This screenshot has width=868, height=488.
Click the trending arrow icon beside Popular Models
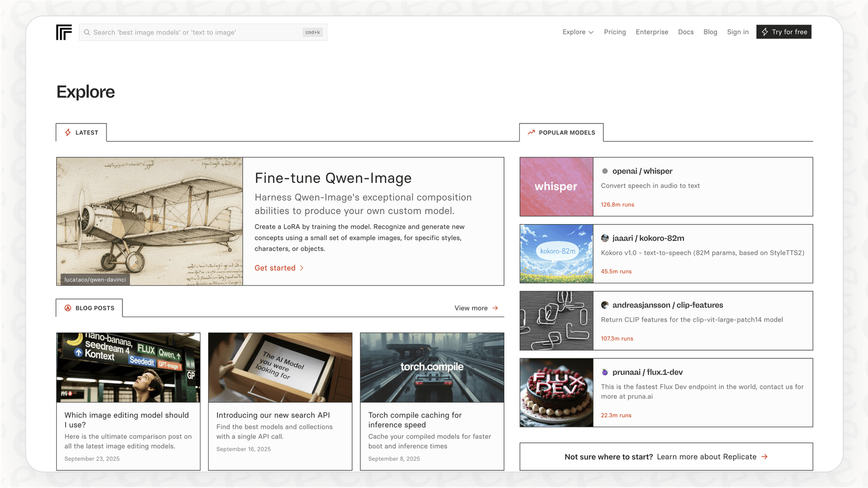(531, 132)
